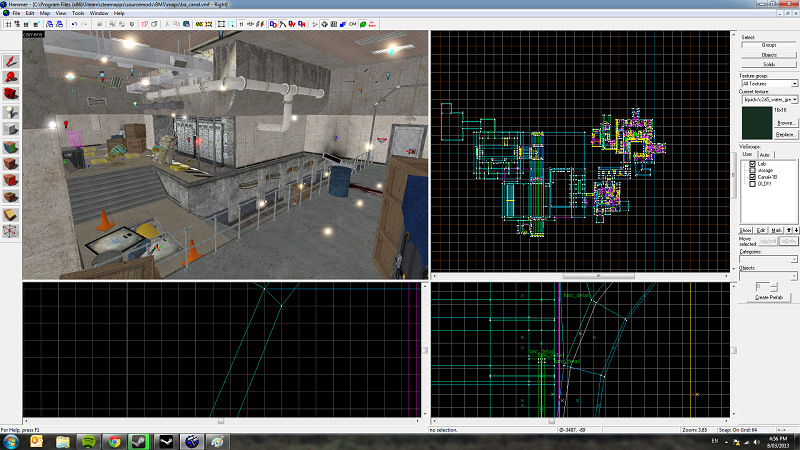Click the Hide Unselected Objects icon
Viewport: 800px width, 450px height.
pos(154,24)
